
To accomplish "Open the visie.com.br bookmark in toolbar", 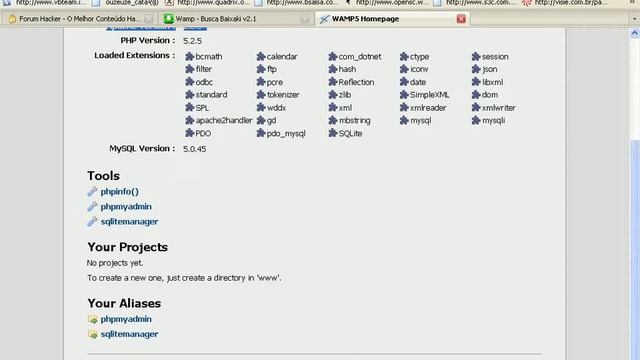I will click(565, 3).
